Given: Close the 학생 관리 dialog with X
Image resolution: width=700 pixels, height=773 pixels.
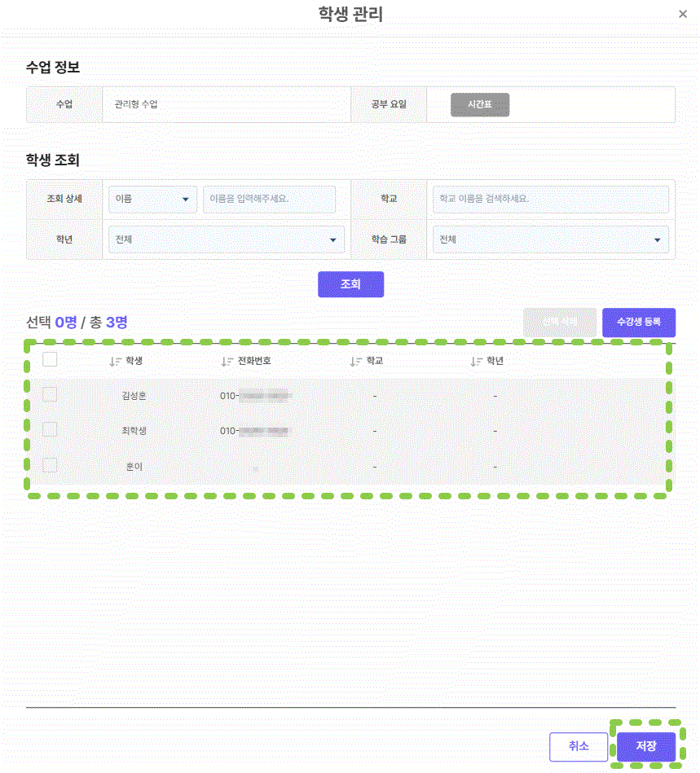Looking at the screenshot, I should (x=683, y=14).
